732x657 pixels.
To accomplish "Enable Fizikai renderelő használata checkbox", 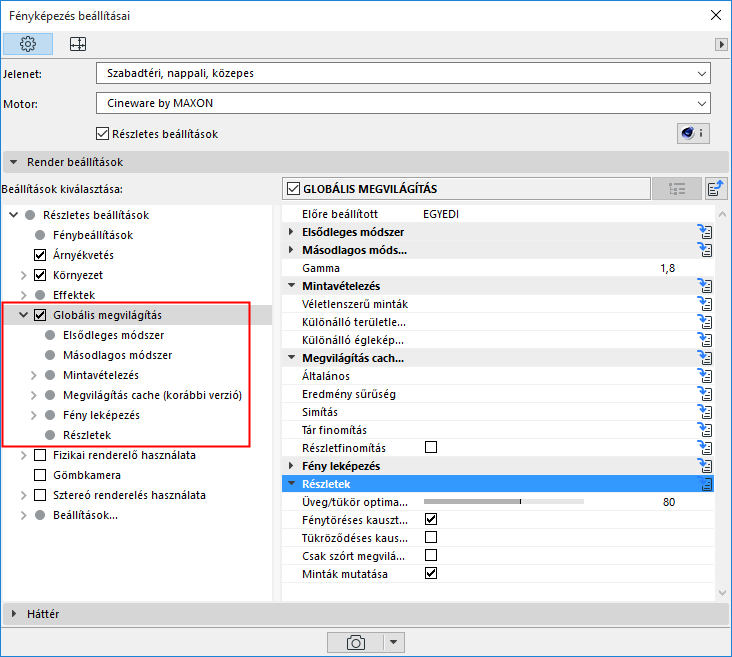I will coord(40,455).
